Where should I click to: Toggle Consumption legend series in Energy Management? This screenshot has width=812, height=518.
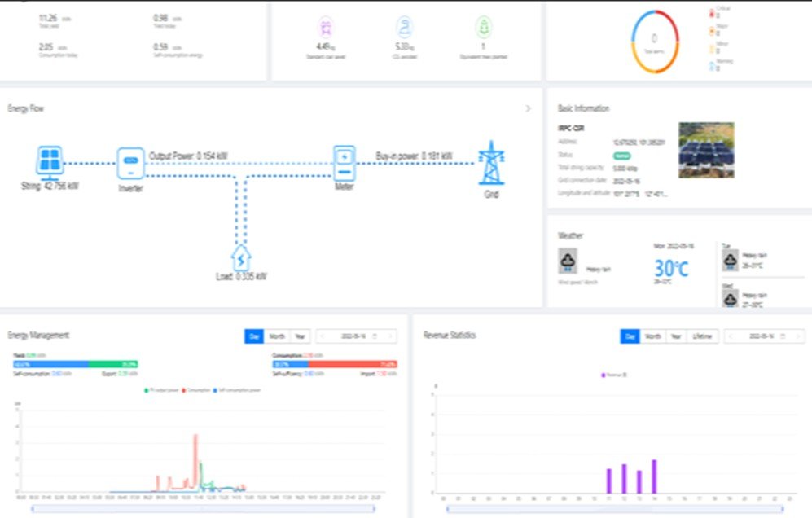196,390
